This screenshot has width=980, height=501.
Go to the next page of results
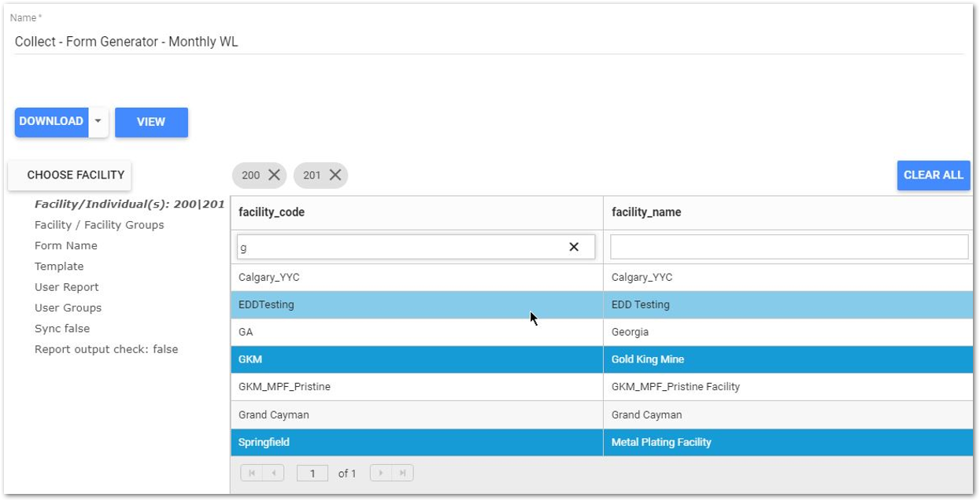point(381,473)
